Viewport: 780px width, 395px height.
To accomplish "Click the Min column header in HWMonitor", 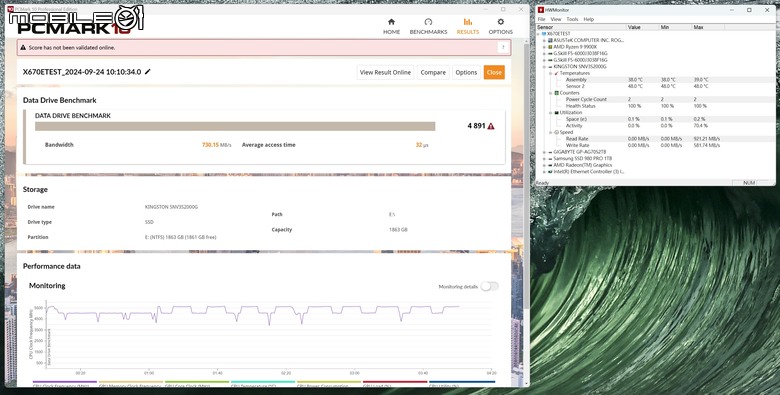I will coord(676,27).
